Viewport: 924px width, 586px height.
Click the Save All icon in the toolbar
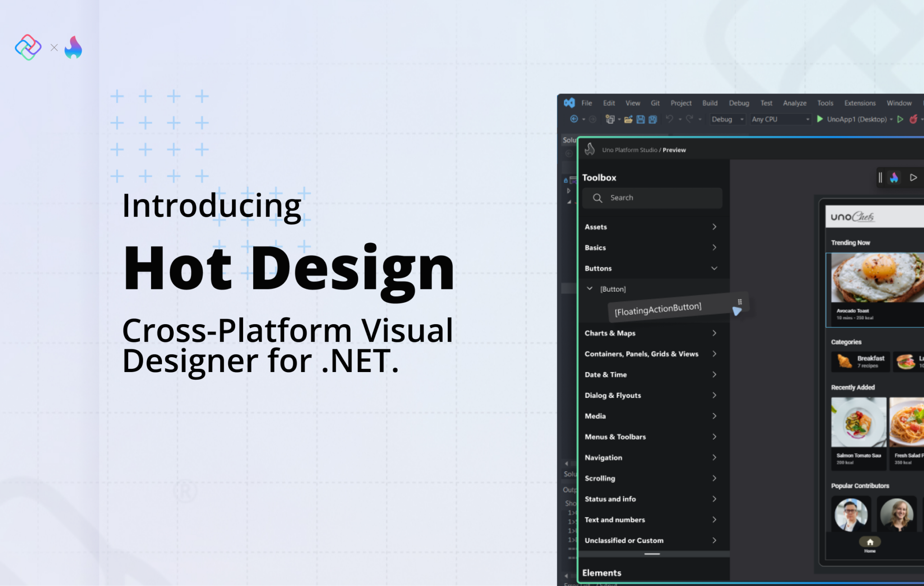coord(652,119)
